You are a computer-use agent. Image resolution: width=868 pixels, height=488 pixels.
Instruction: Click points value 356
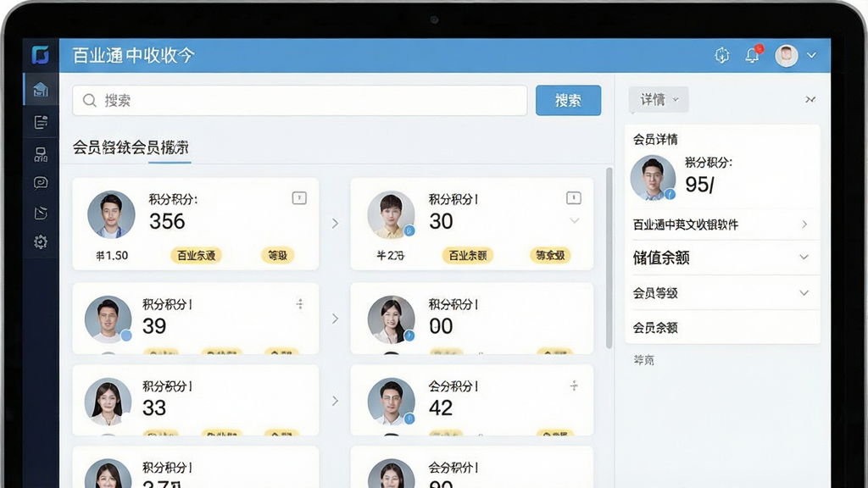(167, 221)
